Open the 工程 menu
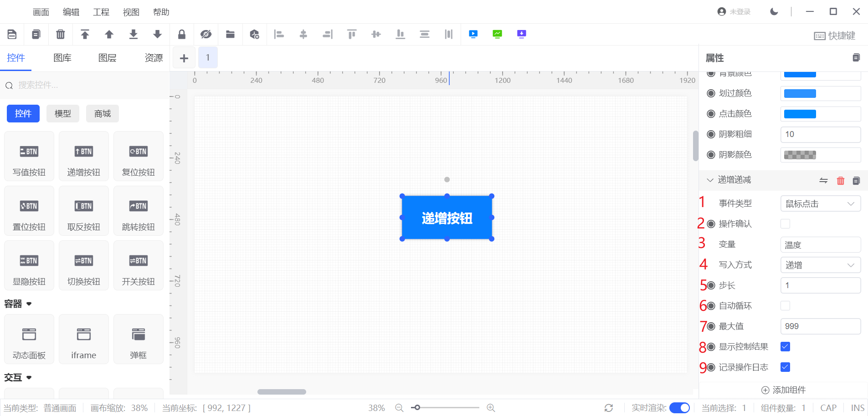The width and height of the screenshot is (868, 416). click(x=101, y=12)
